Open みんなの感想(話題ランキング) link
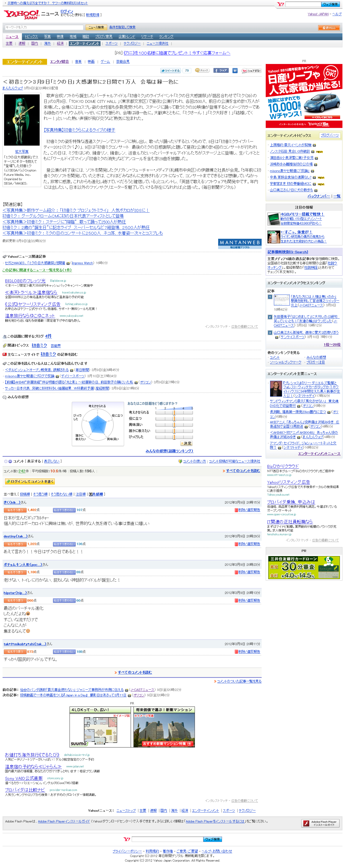 (169, 451)
